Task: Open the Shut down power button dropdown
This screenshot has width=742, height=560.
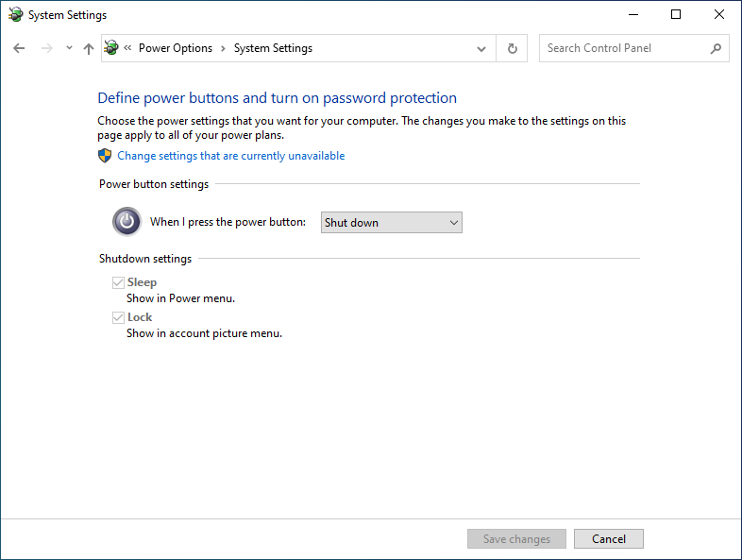Action: click(x=392, y=223)
